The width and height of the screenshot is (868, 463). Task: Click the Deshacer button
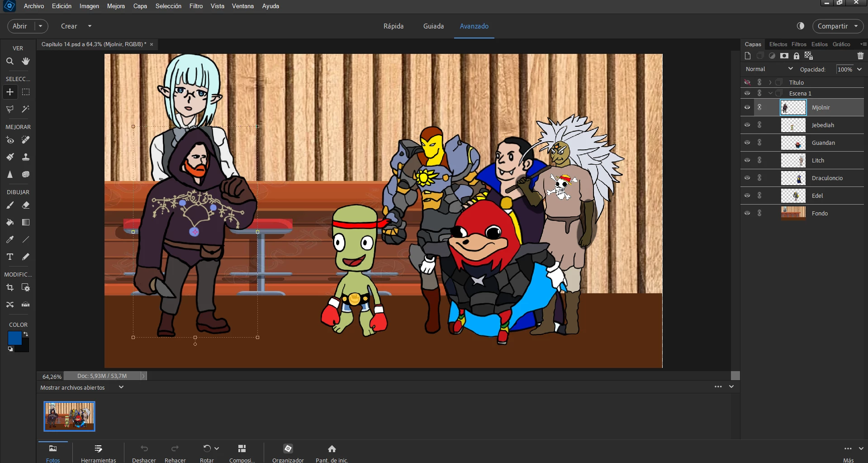(144, 452)
